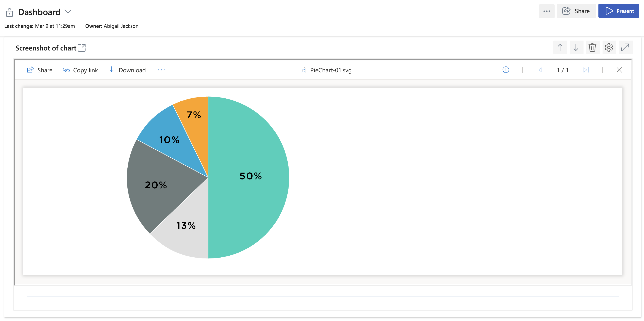Viewport: 644px width, 321px height.
Task: Click the Copy link icon
Action: pyautogui.click(x=65, y=70)
